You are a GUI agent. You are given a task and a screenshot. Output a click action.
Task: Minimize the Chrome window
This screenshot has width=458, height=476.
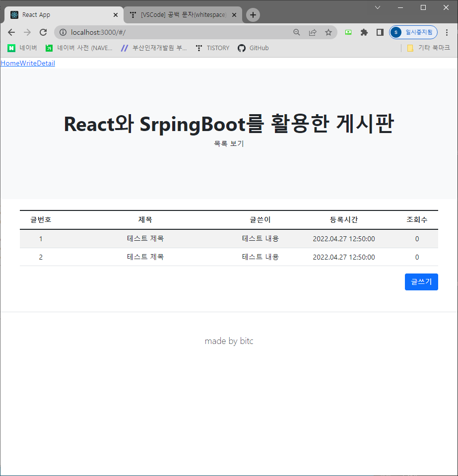coord(400,7)
